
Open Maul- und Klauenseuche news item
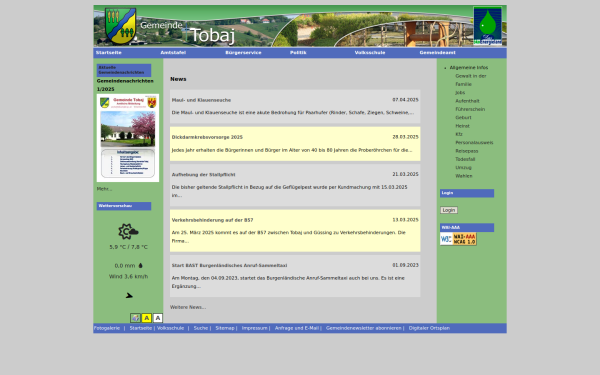pyautogui.click(x=201, y=100)
